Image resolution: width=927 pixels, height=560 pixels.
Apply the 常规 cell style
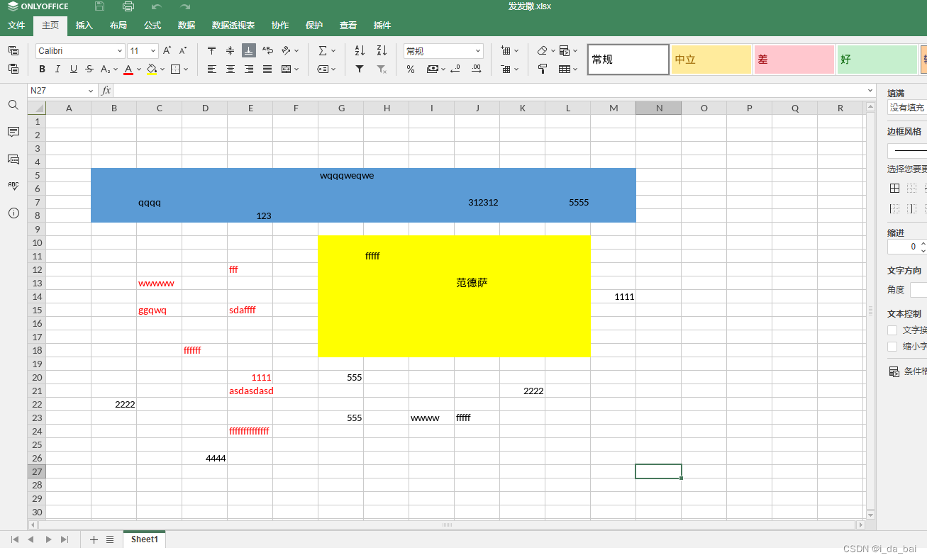point(628,60)
